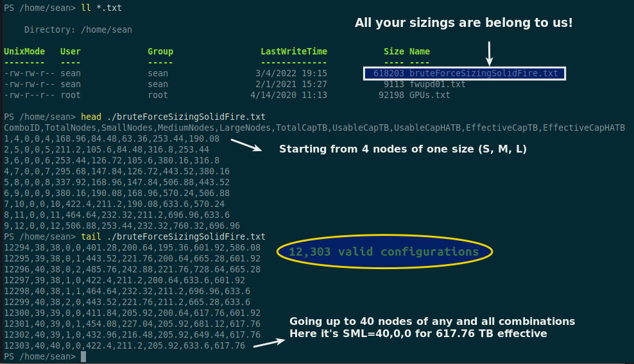Viewport: 634px width, 364px height.
Task: Click the UnixMode column header
Action: click(x=24, y=51)
